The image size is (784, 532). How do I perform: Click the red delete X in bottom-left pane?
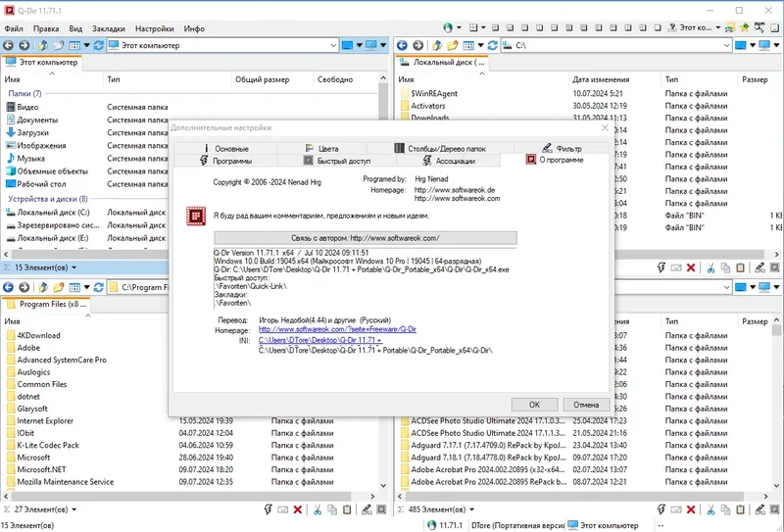[x=298, y=509]
